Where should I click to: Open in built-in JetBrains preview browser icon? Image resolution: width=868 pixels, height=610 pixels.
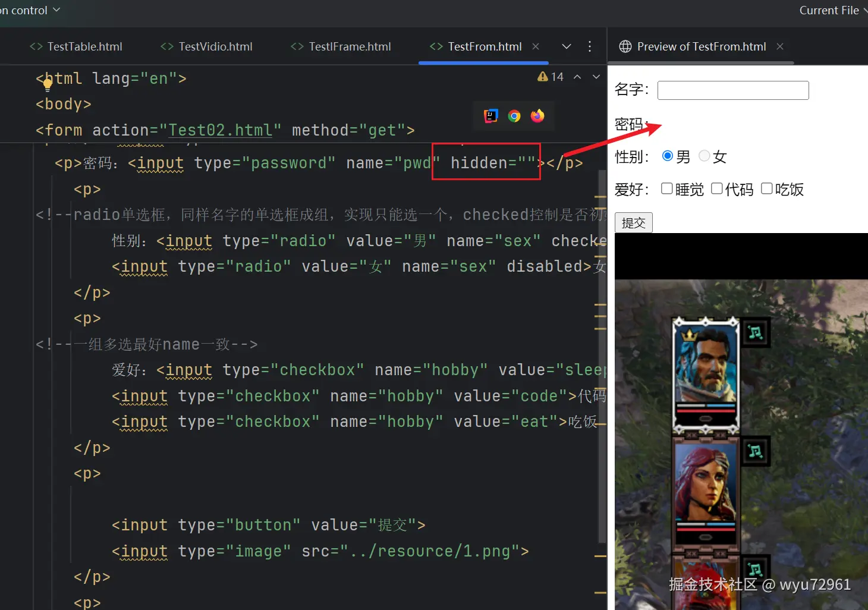(491, 116)
